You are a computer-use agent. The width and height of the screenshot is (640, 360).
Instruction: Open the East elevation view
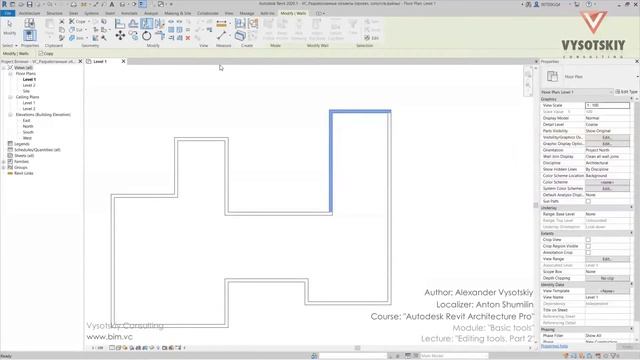(x=26, y=120)
